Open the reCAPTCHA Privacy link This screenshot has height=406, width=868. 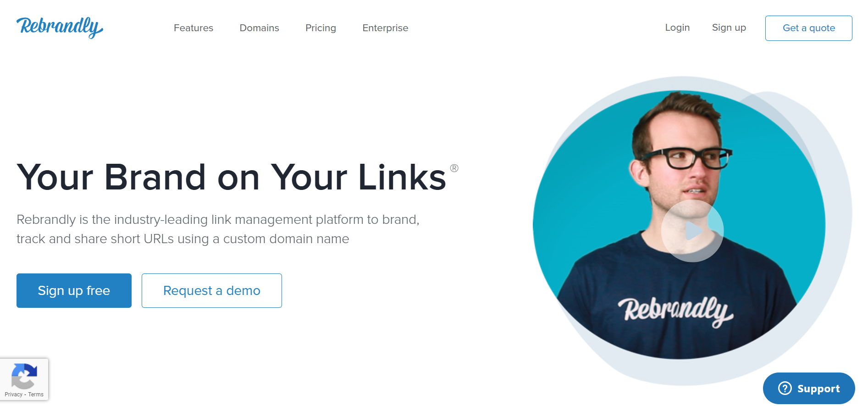(13, 395)
